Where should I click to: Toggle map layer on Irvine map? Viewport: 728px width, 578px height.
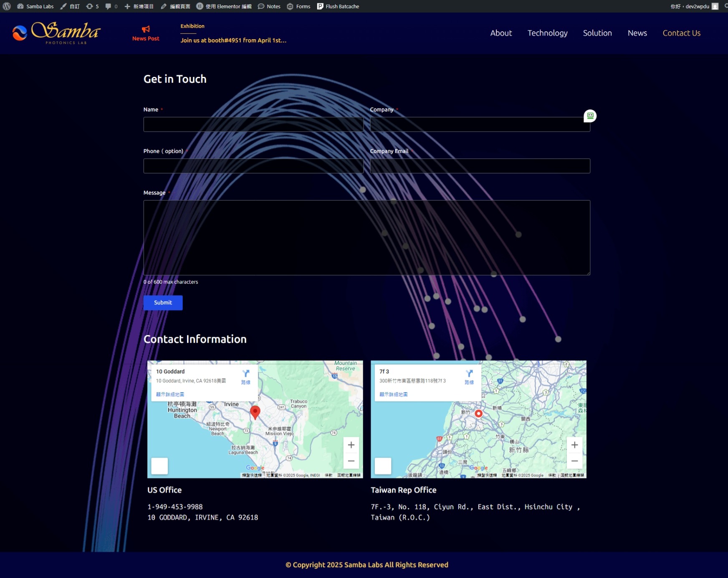tap(159, 466)
